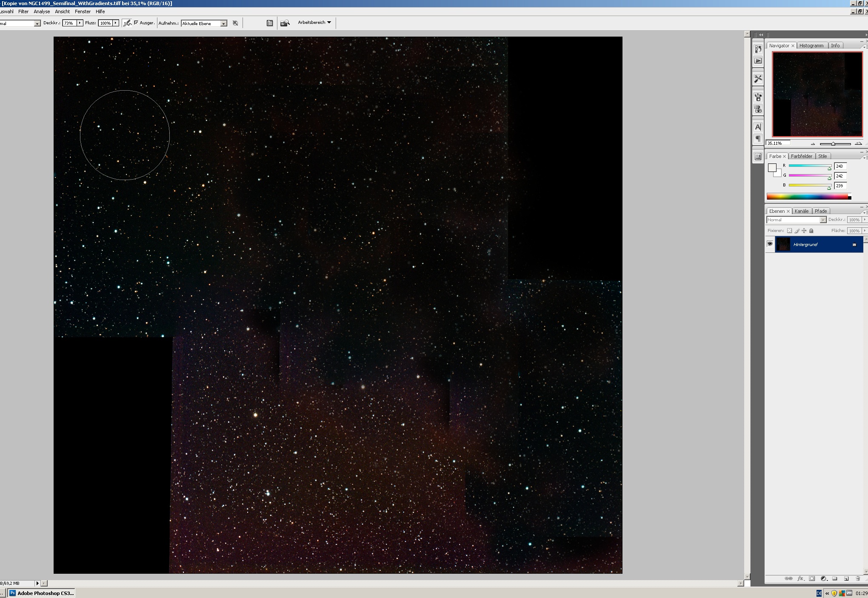
Task: Click the G value field 242
Action: (x=840, y=176)
